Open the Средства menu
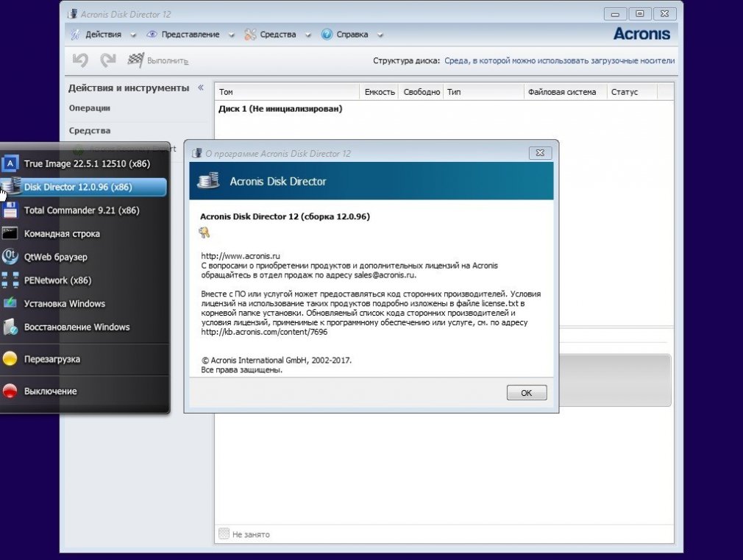 coord(277,35)
